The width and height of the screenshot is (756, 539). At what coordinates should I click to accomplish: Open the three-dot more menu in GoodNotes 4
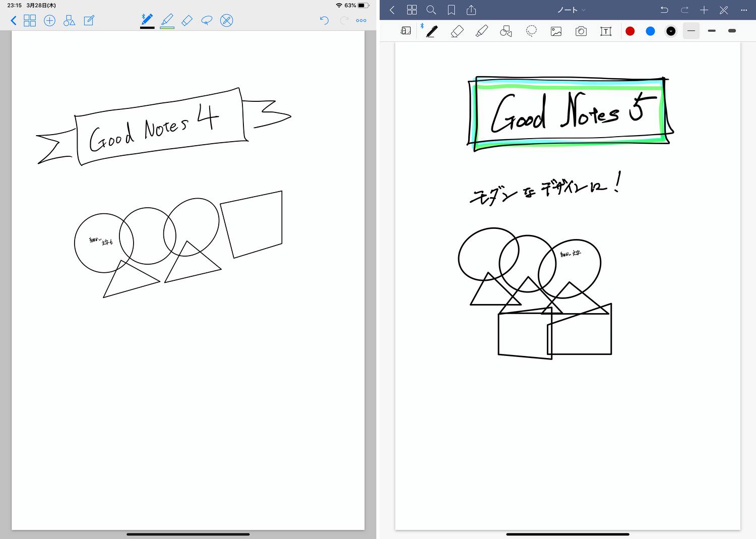[x=361, y=21]
